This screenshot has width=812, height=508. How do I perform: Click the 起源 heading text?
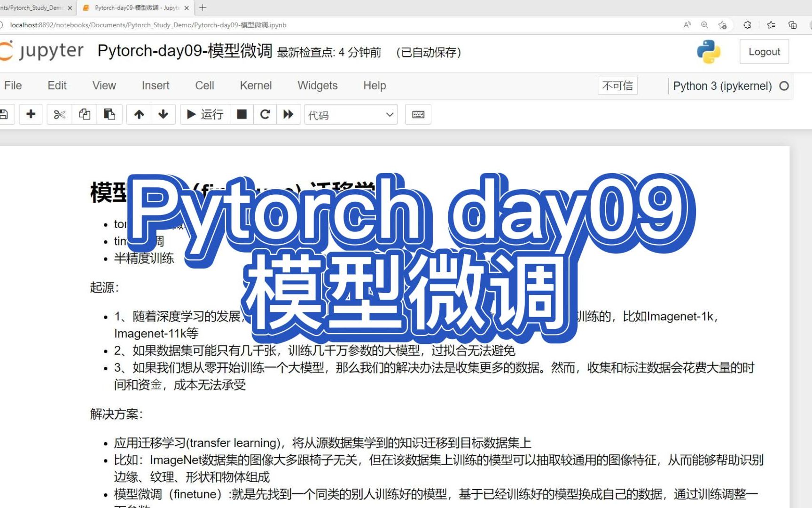click(104, 287)
